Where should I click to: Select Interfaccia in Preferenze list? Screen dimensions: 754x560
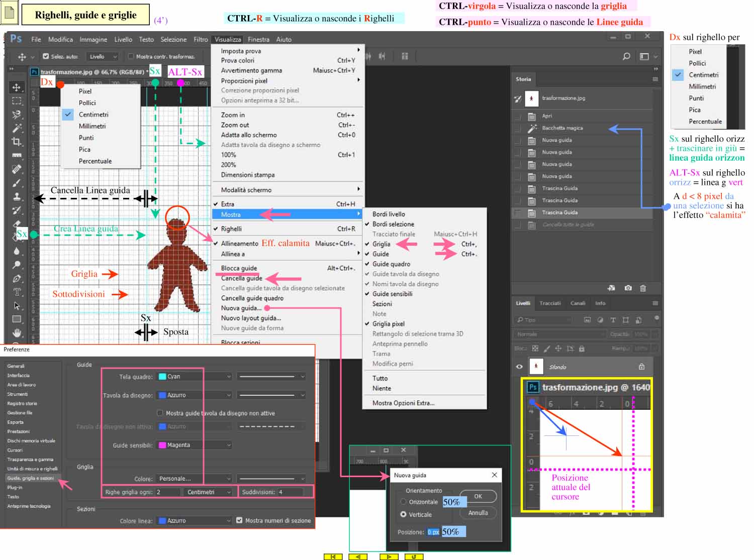[19, 375]
